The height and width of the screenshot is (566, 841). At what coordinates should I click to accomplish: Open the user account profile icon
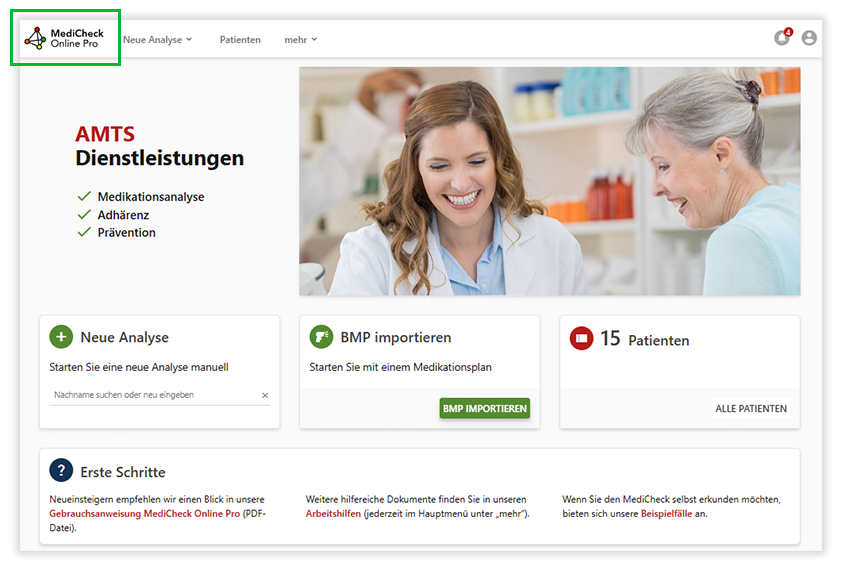(x=809, y=38)
